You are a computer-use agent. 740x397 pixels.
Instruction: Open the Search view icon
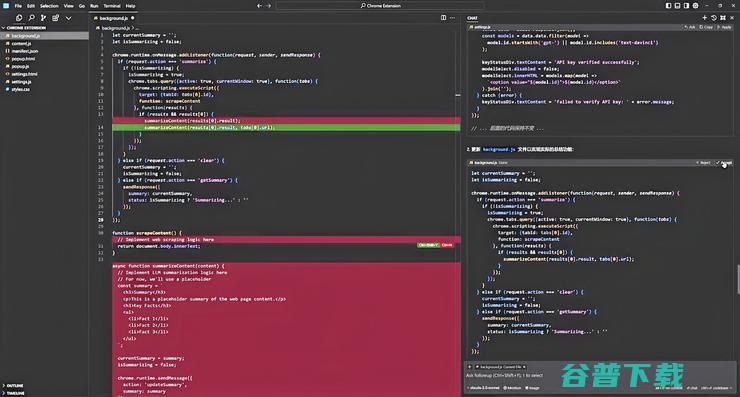[31, 18]
